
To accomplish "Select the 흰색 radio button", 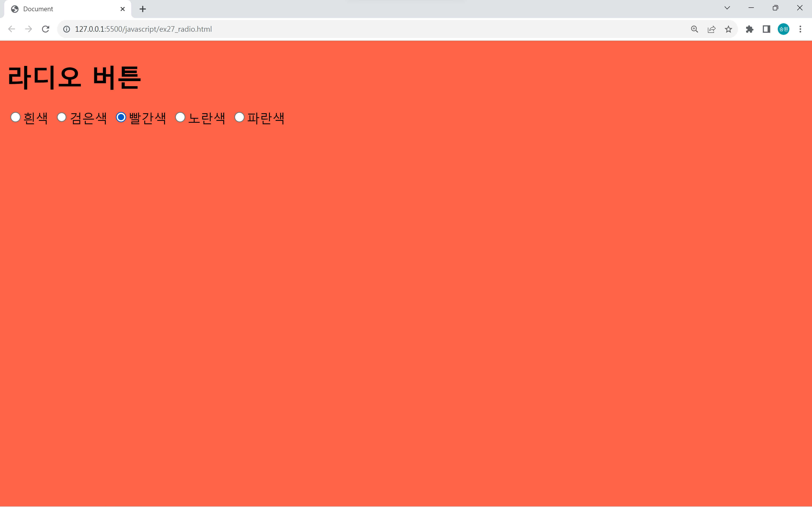I will pyautogui.click(x=15, y=117).
